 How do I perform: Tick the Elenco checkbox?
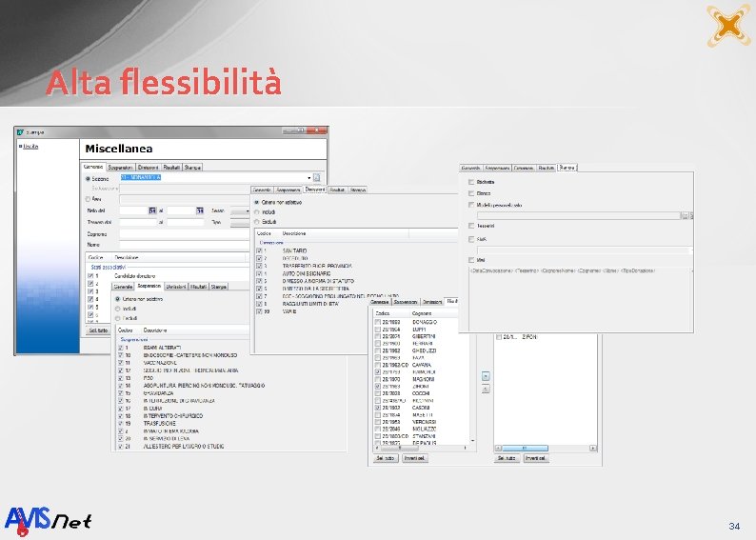click(x=471, y=193)
